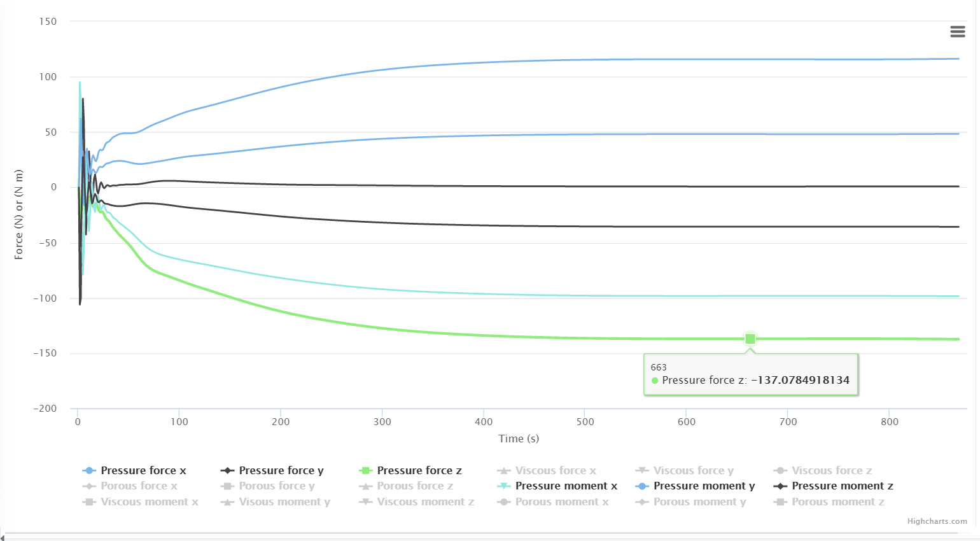This screenshot has width=980, height=541.
Task: Hide Pressure moment z series
Action: point(842,486)
